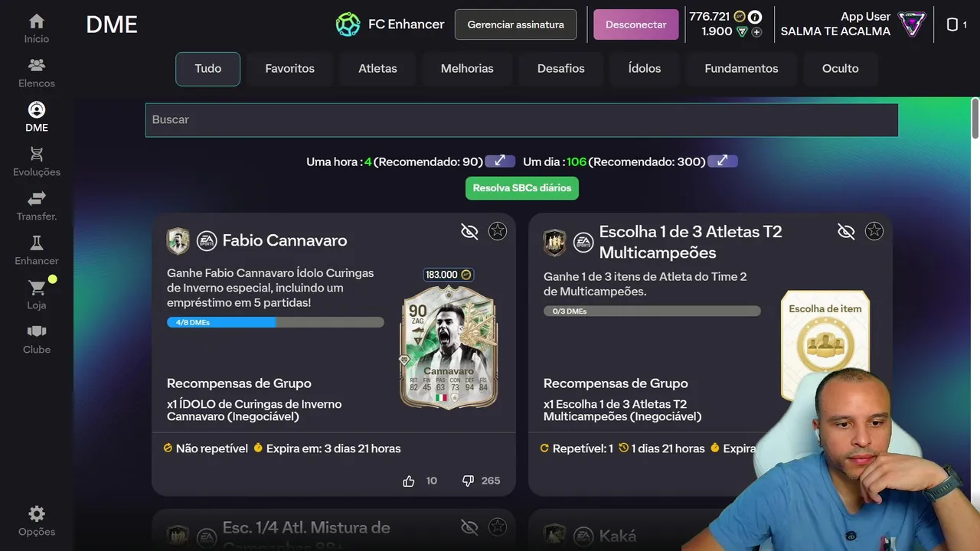Click the Multicampeões group badge icon
Image resolution: width=980 pixels, height=551 pixels.
tap(555, 243)
